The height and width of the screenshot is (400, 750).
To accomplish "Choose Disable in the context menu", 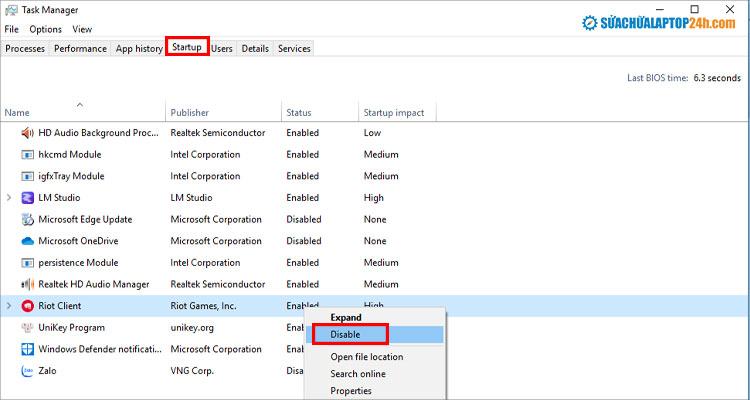I will click(x=345, y=335).
